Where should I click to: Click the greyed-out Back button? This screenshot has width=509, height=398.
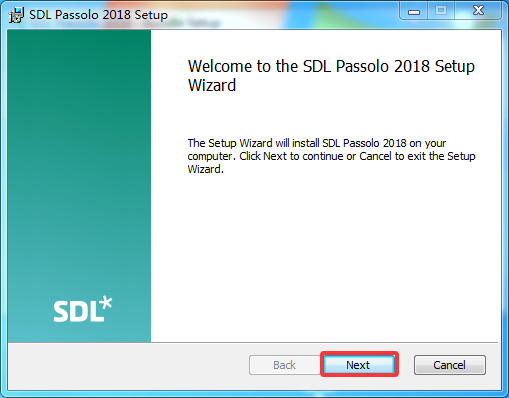[284, 365]
